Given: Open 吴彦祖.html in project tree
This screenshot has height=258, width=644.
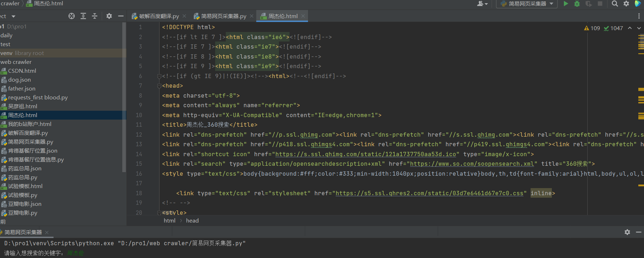Looking at the screenshot, I should [22, 106].
